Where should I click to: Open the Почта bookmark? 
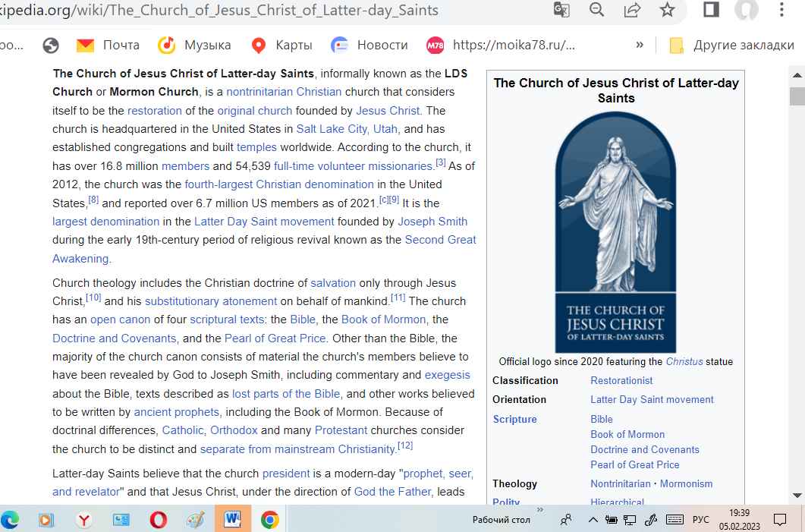pos(108,46)
